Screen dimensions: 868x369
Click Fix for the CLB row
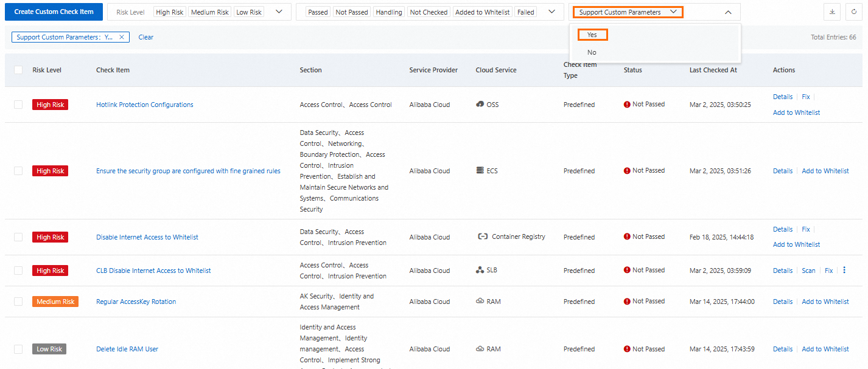coord(828,271)
